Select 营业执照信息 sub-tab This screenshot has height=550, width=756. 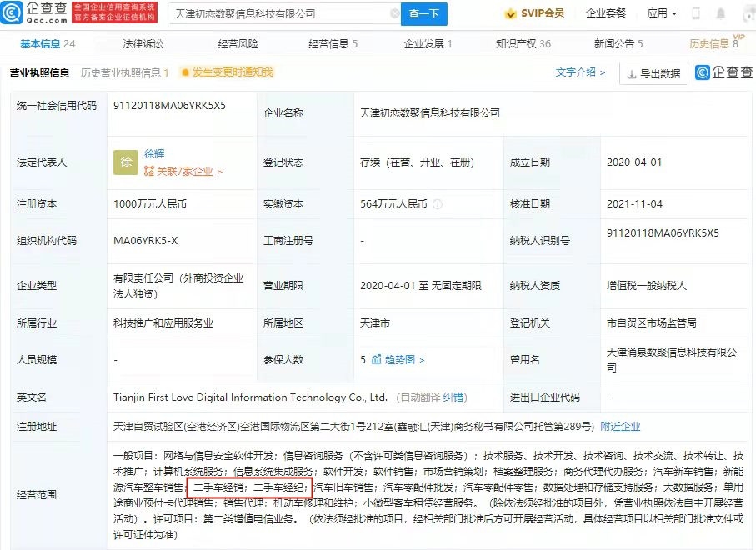[x=39, y=72]
